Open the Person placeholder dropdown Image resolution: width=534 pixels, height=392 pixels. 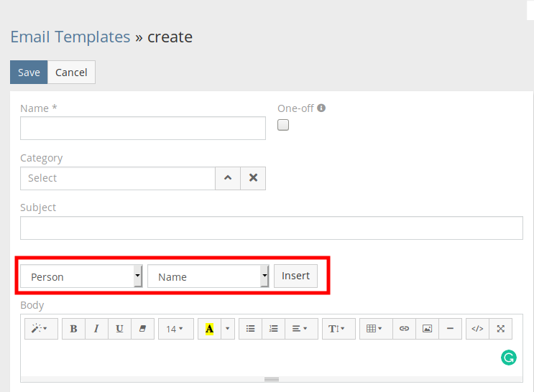[x=81, y=276]
